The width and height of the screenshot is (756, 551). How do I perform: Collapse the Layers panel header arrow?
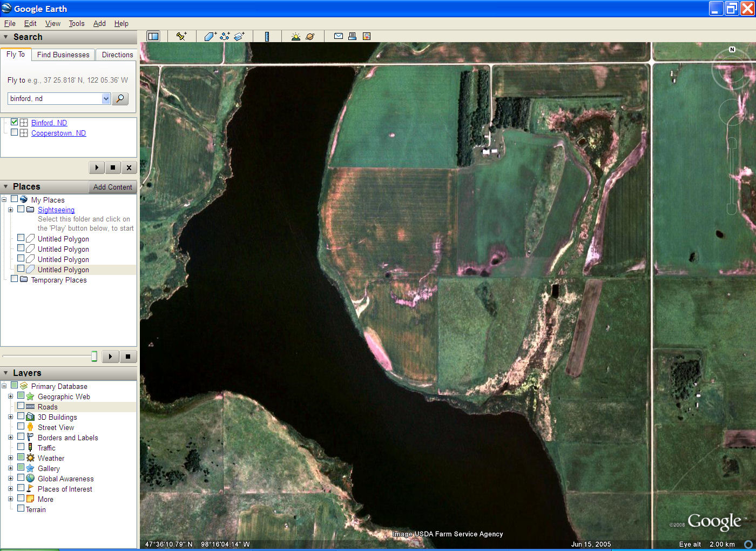click(6, 373)
